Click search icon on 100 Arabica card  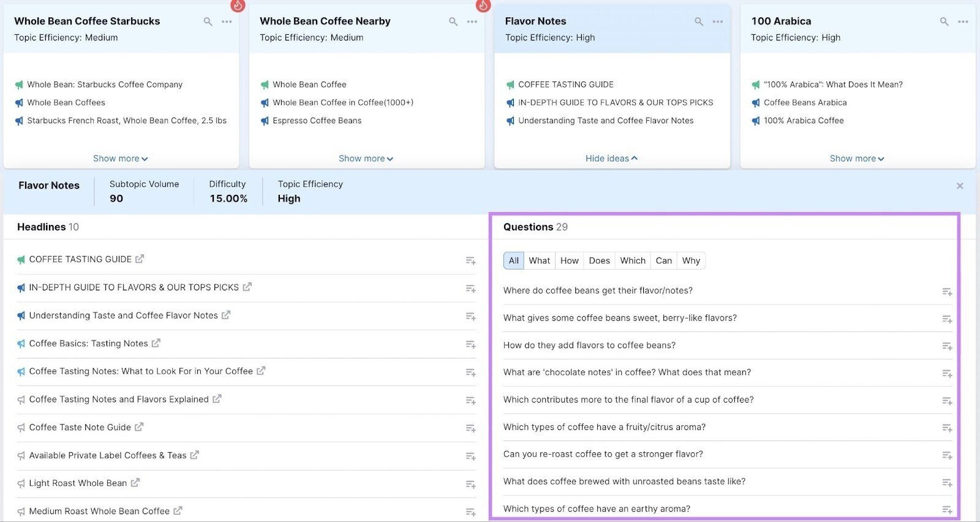tap(944, 21)
